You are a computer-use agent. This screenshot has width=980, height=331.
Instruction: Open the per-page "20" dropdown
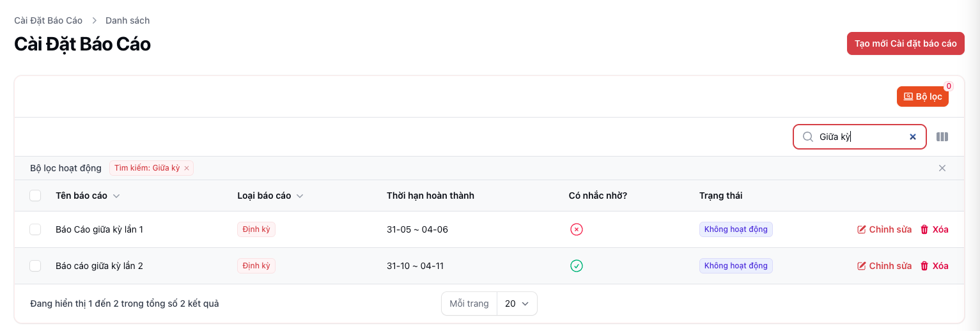point(517,304)
